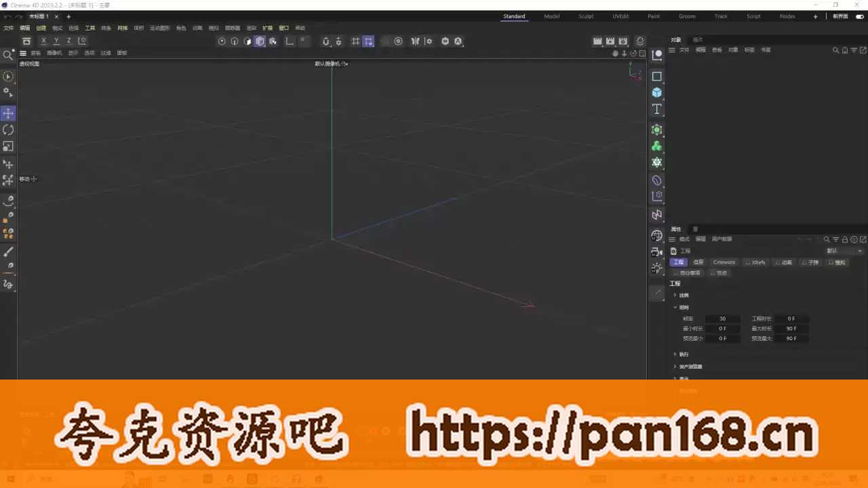Viewport: 868px width, 488px height.
Task: Click the 帧率 field showing 30
Action: [723, 319]
